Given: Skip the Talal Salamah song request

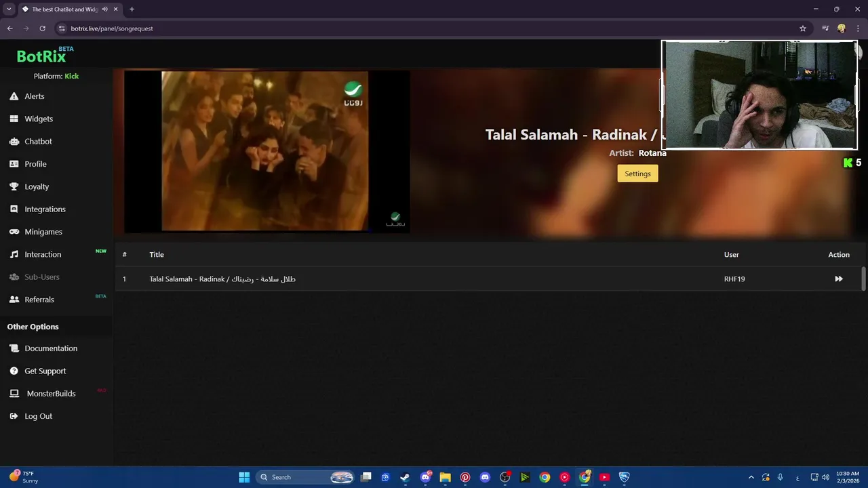Looking at the screenshot, I should tap(839, 279).
